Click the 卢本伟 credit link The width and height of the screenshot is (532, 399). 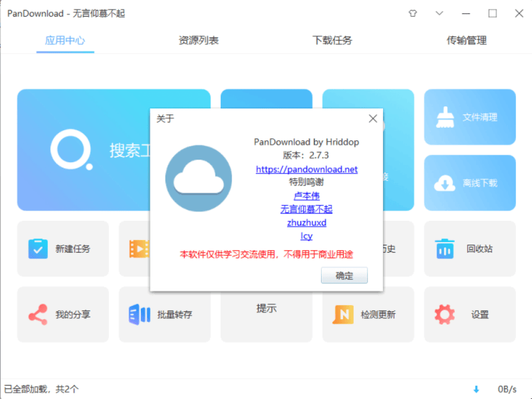[x=306, y=196]
